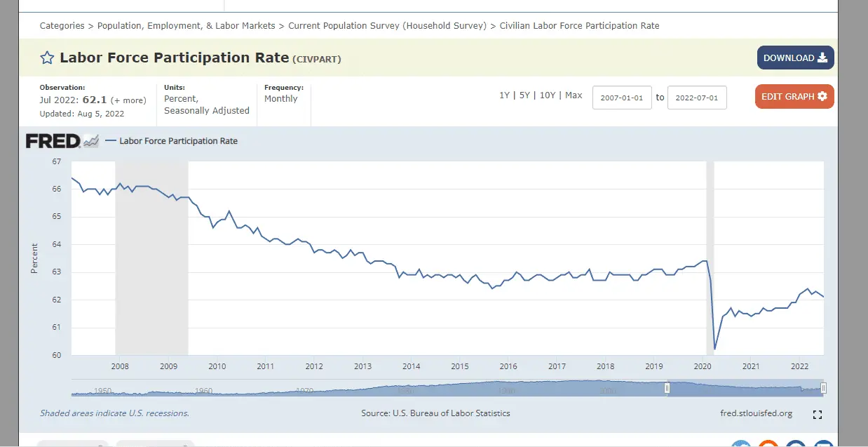Open the Edit Graph panel
Image resolution: width=868 pixels, height=447 pixels.
click(794, 97)
